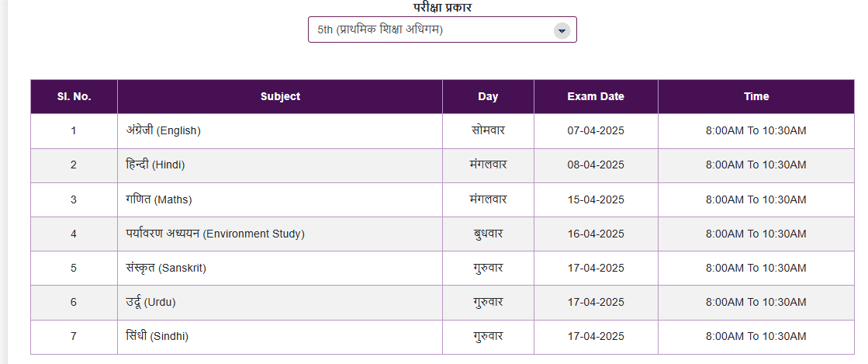Select the हिन्दी (Hindi) subject cell
868x364 pixels.
coord(156,165)
